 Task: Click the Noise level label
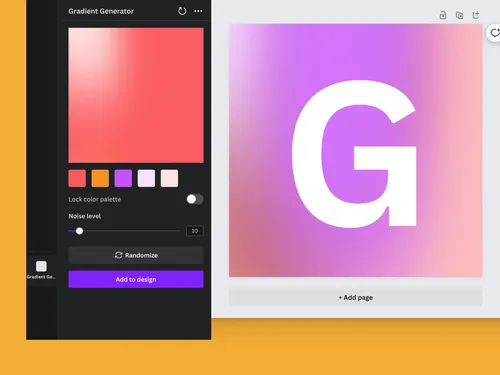85,216
